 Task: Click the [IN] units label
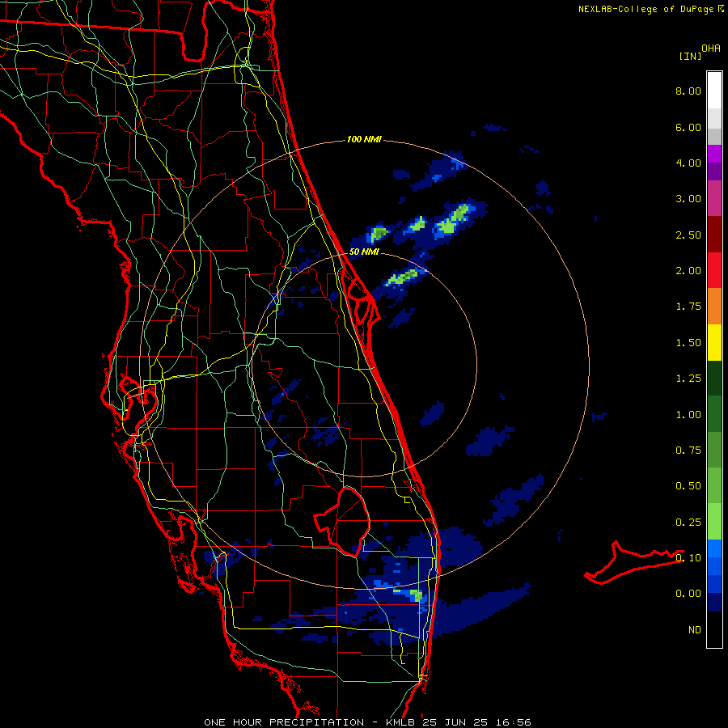690,56
